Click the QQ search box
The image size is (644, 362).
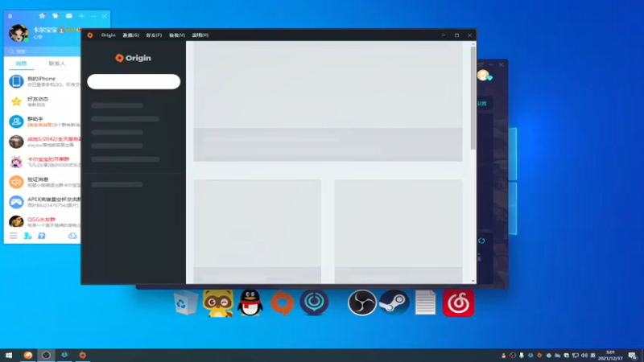(43, 51)
